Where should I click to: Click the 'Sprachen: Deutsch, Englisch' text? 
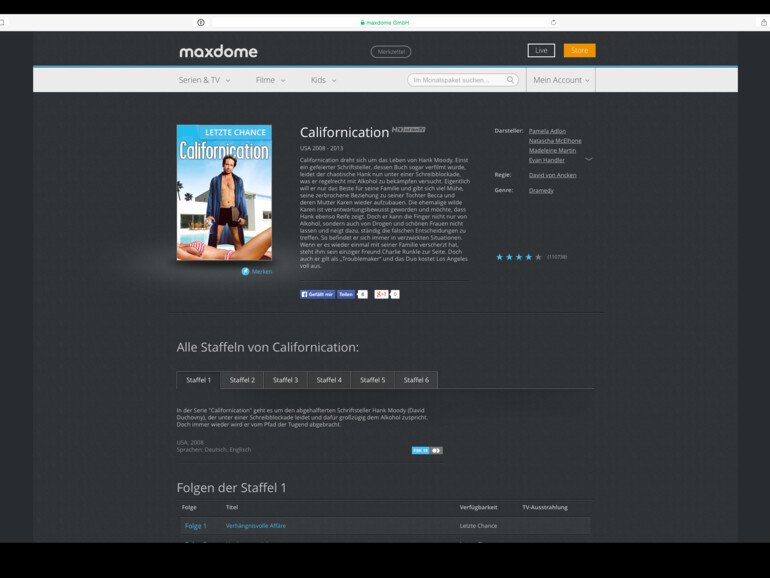(214, 450)
